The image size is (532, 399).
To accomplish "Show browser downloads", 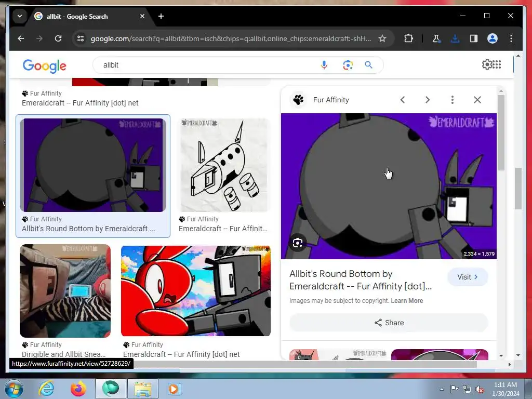I will click(x=455, y=38).
